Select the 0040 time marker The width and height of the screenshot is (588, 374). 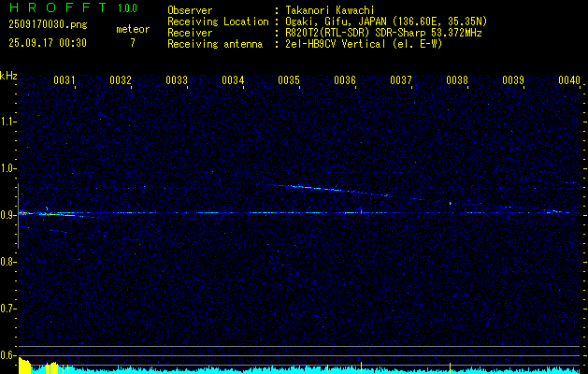(x=569, y=81)
